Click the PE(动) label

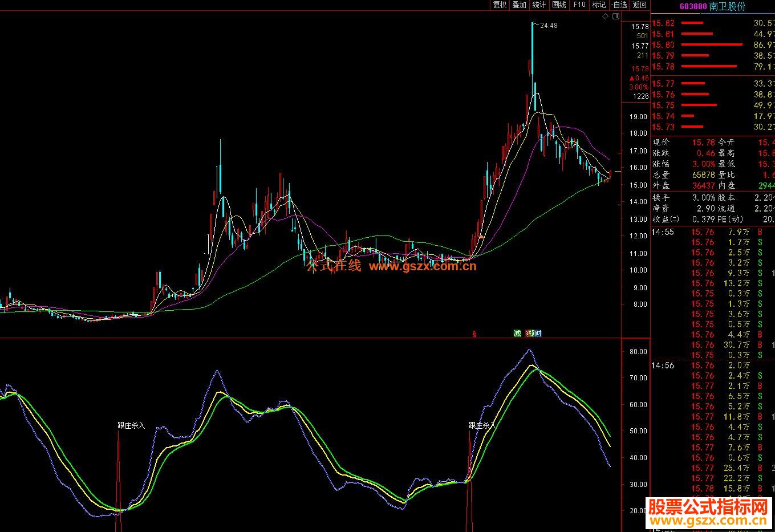coord(730,219)
